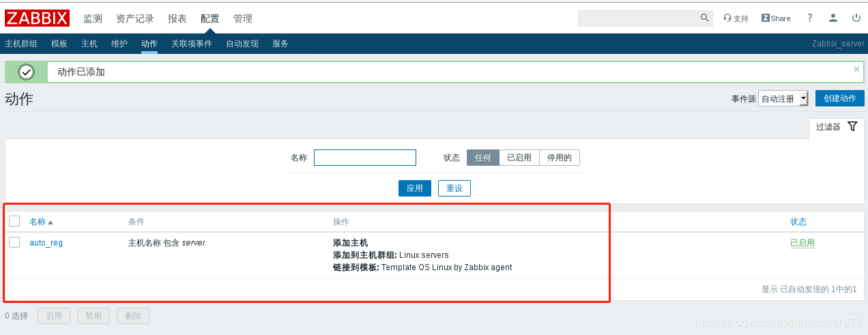
Task: Click the Zabbix_server label
Action: pos(838,44)
